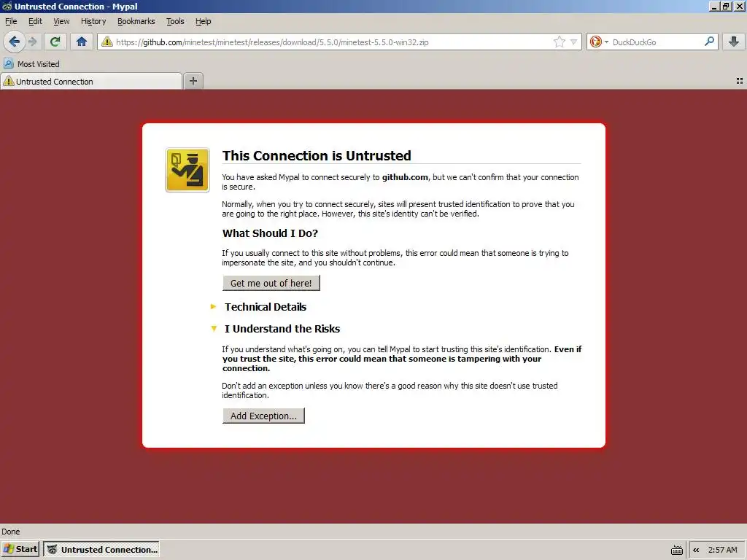747x560 pixels.
Task: Reload the page with the refresh icon
Action: pos(55,42)
